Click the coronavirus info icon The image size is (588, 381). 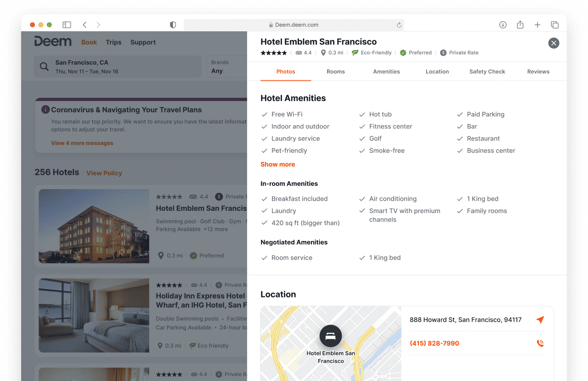click(x=45, y=109)
